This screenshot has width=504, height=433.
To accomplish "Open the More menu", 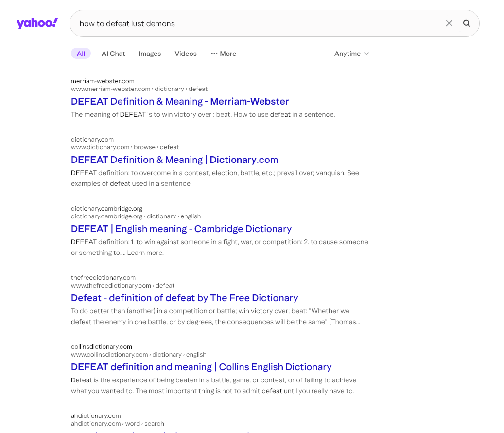I will (x=224, y=54).
